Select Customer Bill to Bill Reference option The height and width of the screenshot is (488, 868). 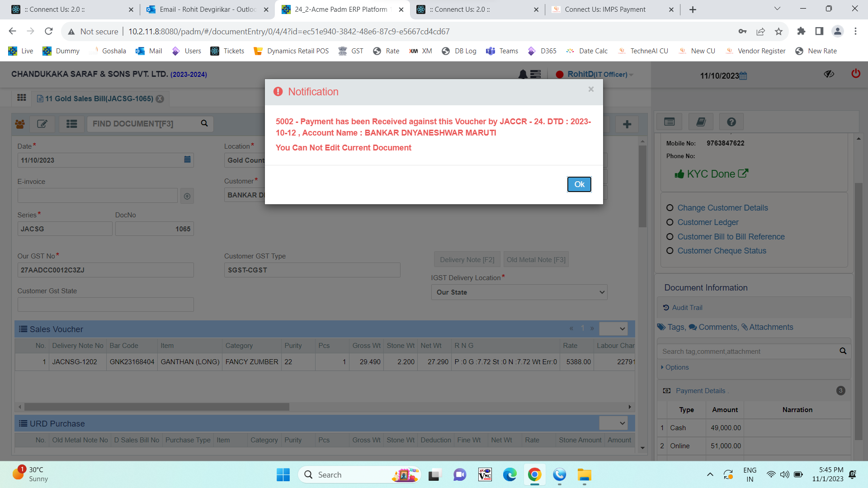pyautogui.click(x=731, y=237)
